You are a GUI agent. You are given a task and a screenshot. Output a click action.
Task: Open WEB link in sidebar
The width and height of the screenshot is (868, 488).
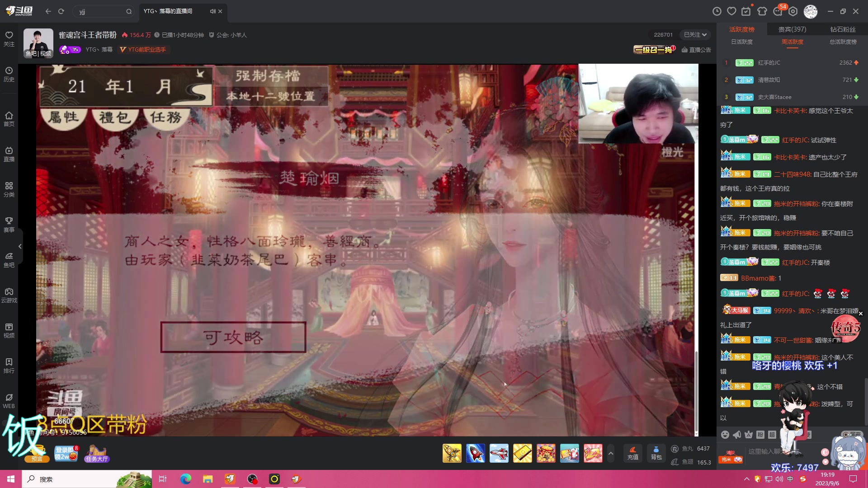pyautogui.click(x=9, y=401)
